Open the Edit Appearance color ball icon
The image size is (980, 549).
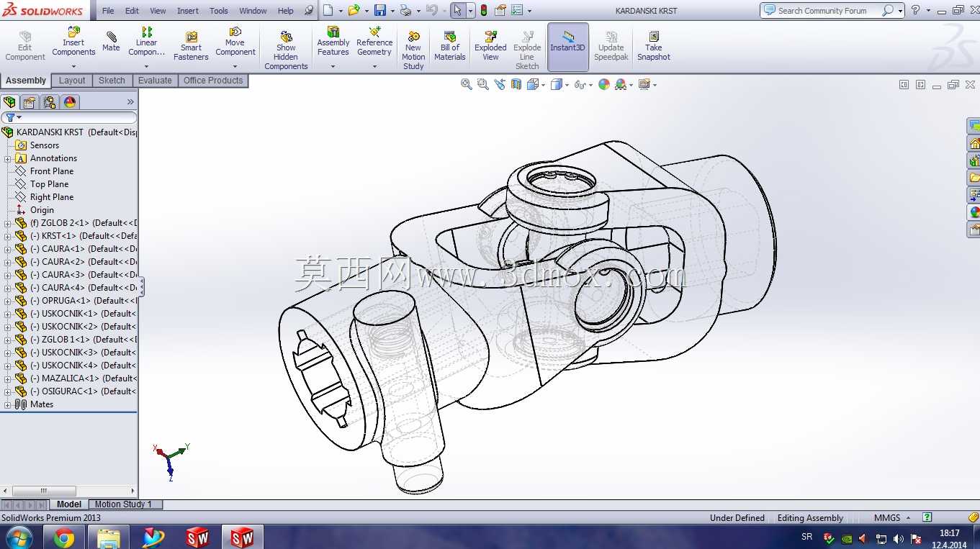(603, 84)
